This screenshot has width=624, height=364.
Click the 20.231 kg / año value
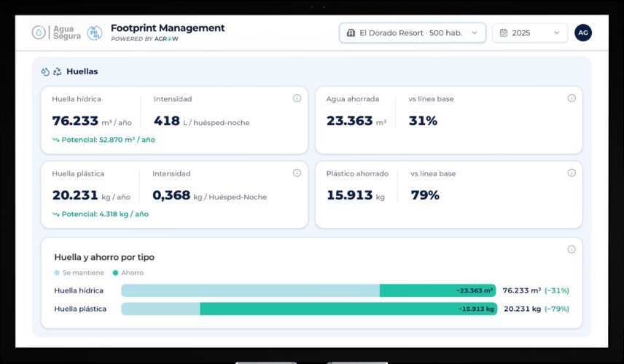(91, 196)
